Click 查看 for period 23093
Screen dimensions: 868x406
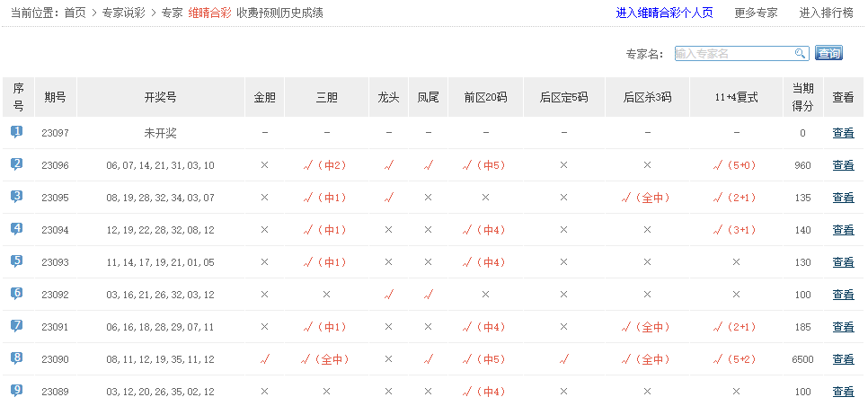click(843, 262)
